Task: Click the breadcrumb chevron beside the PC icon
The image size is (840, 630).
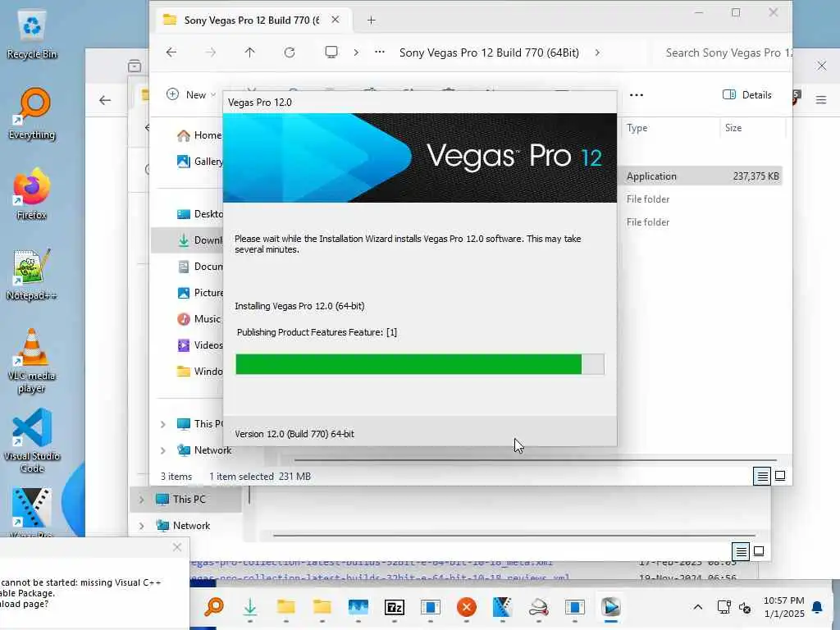Action: pos(356,52)
